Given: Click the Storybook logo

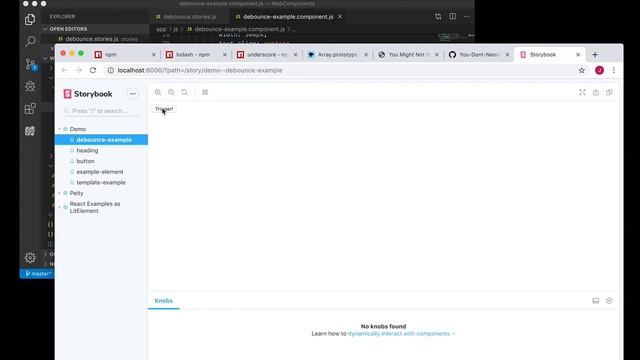Looking at the screenshot, I should (x=88, y=94).
